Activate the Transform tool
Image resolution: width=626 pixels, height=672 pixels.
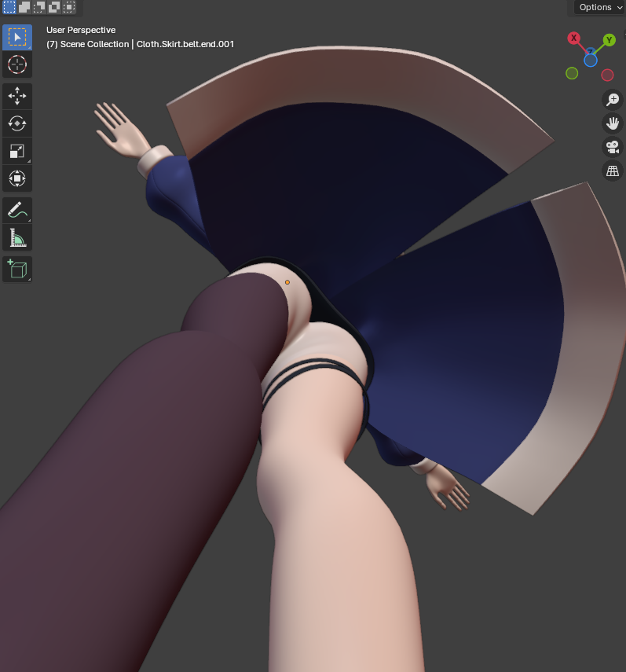pyautogui.click(x=16, y=178)
